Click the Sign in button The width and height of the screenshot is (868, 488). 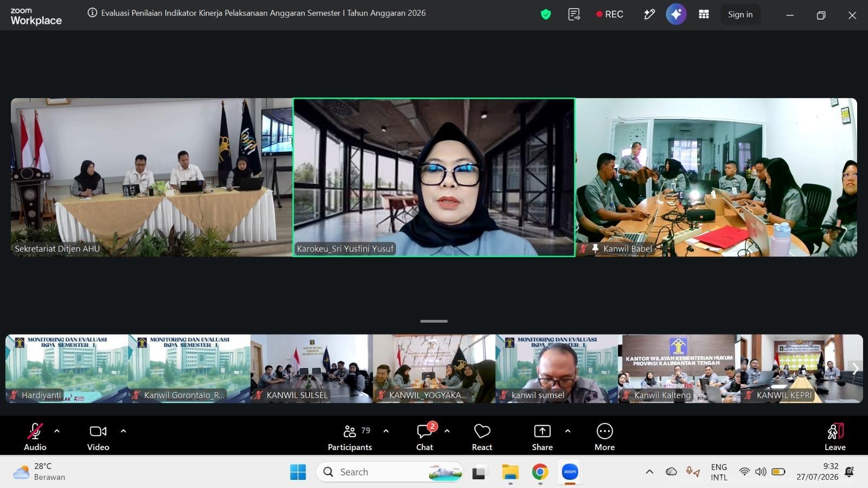pyautogui.click(x=740, y=15)
